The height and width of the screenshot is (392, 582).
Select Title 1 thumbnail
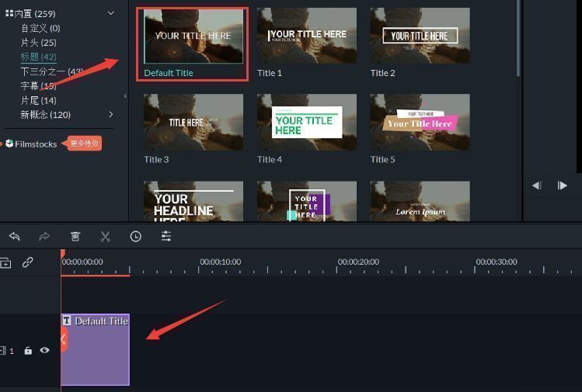tap(307, 36)
